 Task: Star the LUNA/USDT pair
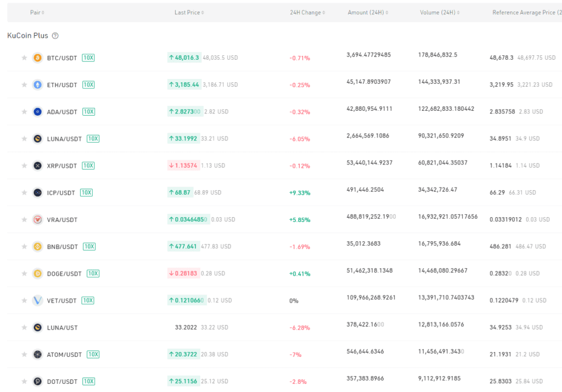click(x=24, y=139)
